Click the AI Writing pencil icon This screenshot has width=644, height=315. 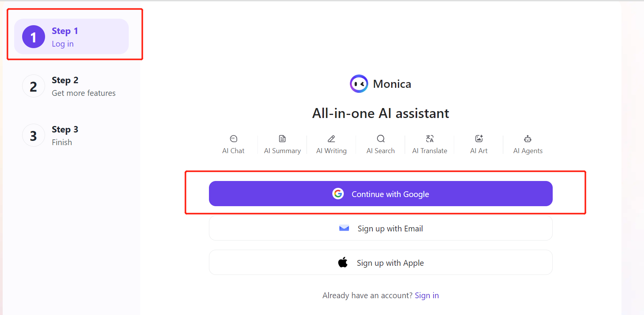pos(332,139)
